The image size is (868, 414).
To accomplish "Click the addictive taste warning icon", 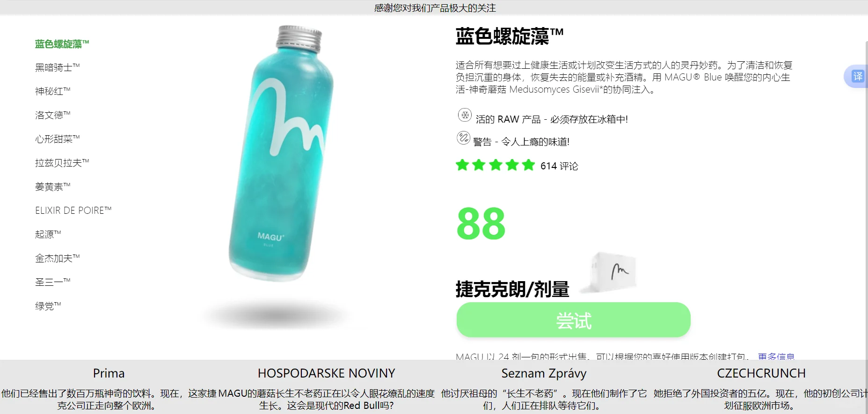I will pos(463,138).
